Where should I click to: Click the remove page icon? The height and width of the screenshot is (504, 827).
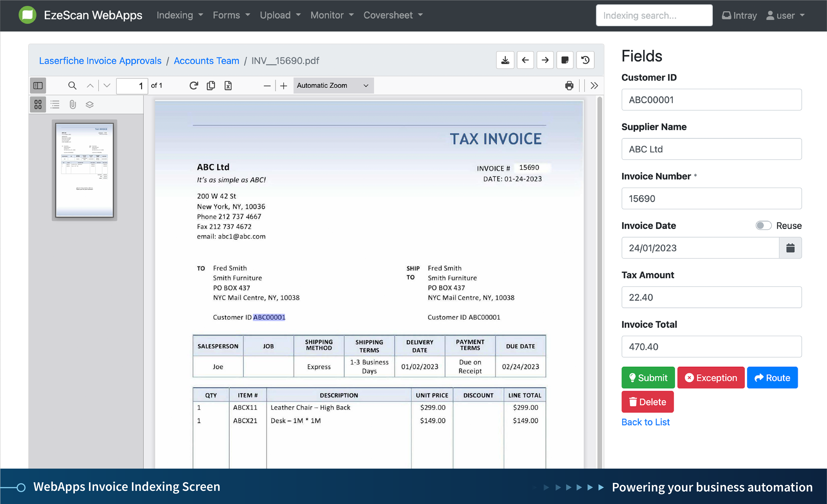coord(228,86)
